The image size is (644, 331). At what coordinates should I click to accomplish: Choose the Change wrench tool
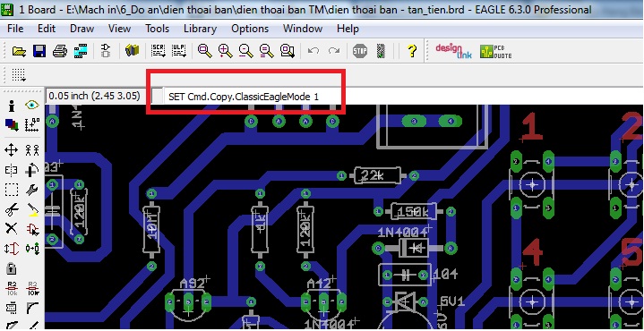pos(32,190)
